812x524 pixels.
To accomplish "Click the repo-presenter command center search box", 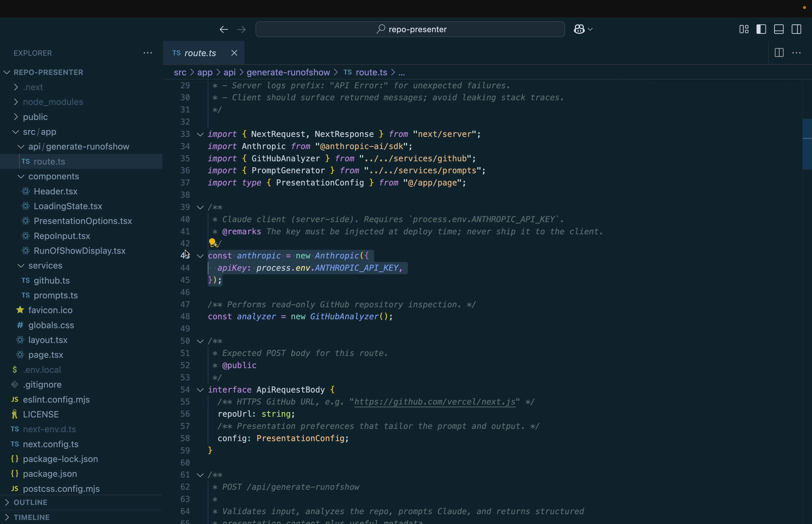I will [410, 29].
